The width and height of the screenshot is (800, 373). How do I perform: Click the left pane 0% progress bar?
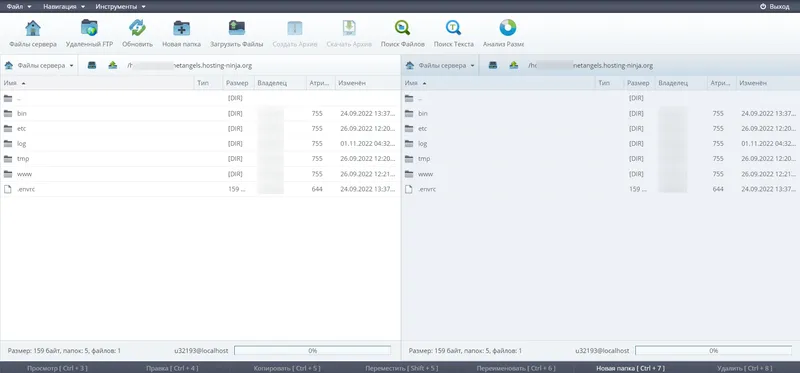(x=312, y=351)
